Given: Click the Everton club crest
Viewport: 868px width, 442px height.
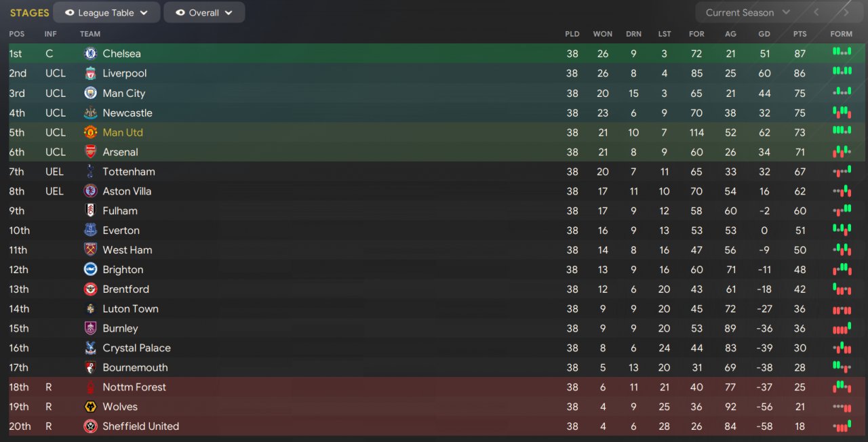Looking at the screenshot, I should pos(90,230).
